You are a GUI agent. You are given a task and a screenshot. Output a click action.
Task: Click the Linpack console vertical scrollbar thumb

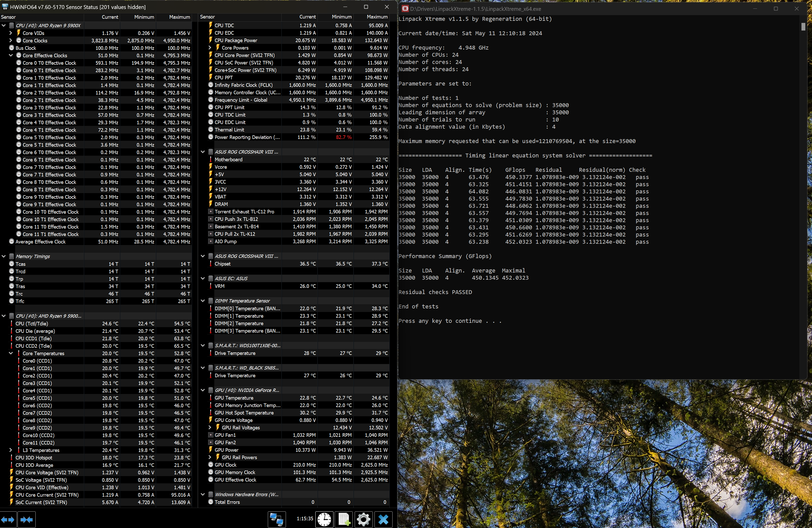tap(803, 27)
